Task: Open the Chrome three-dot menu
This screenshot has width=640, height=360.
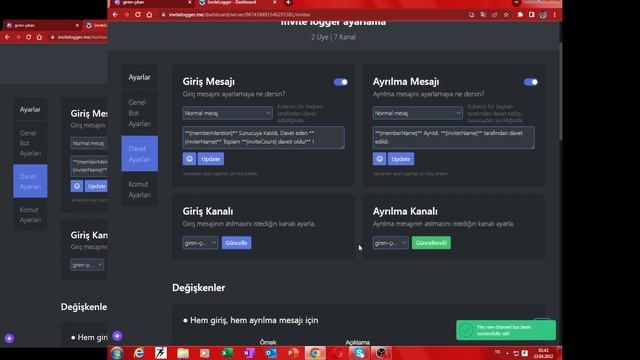Action: click(555, 15)
